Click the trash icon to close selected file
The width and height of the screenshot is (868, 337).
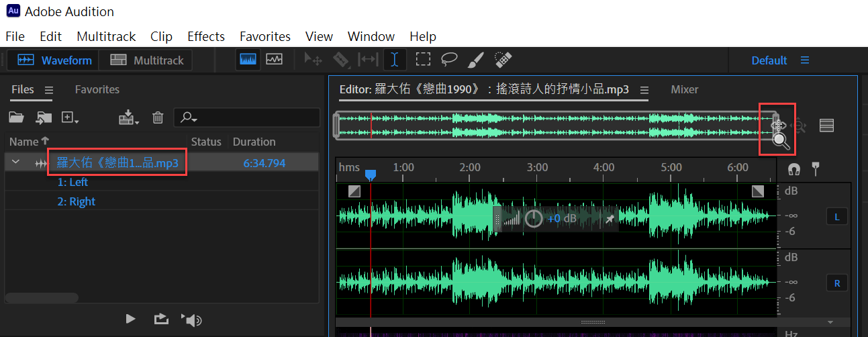pyautogui.click(x=158, y=118)
